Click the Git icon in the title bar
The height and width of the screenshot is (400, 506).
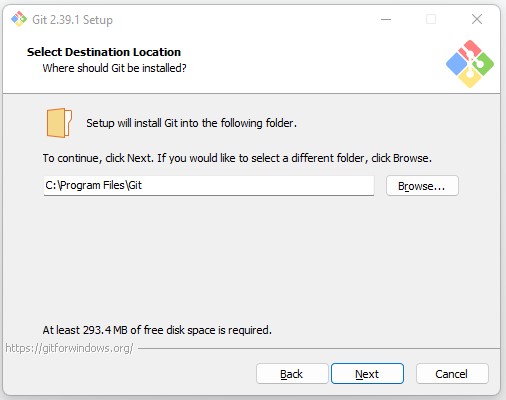pos(19,19)
